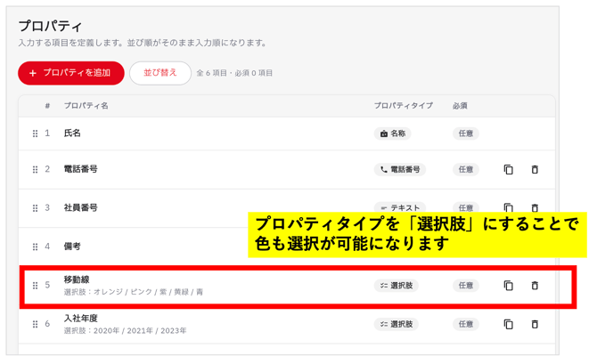Toggle the 任意 badge on 入社年度 row
The image size is (597, 364).
(x=466, y=325)
